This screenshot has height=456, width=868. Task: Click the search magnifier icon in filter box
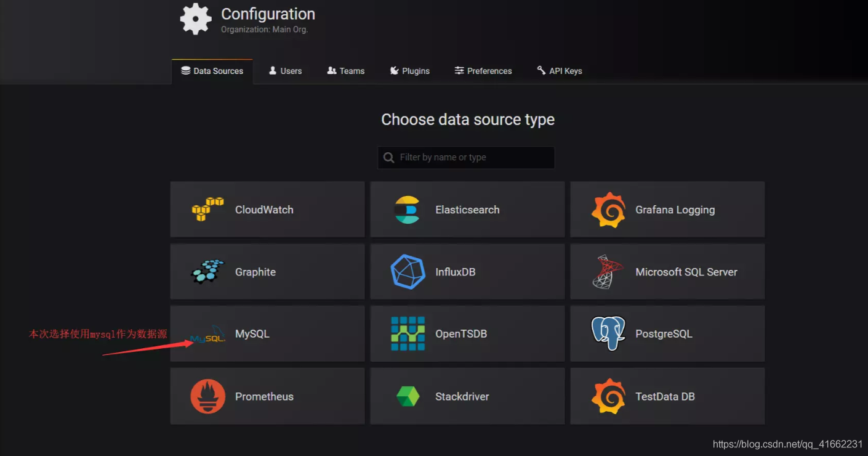(388, 158)
